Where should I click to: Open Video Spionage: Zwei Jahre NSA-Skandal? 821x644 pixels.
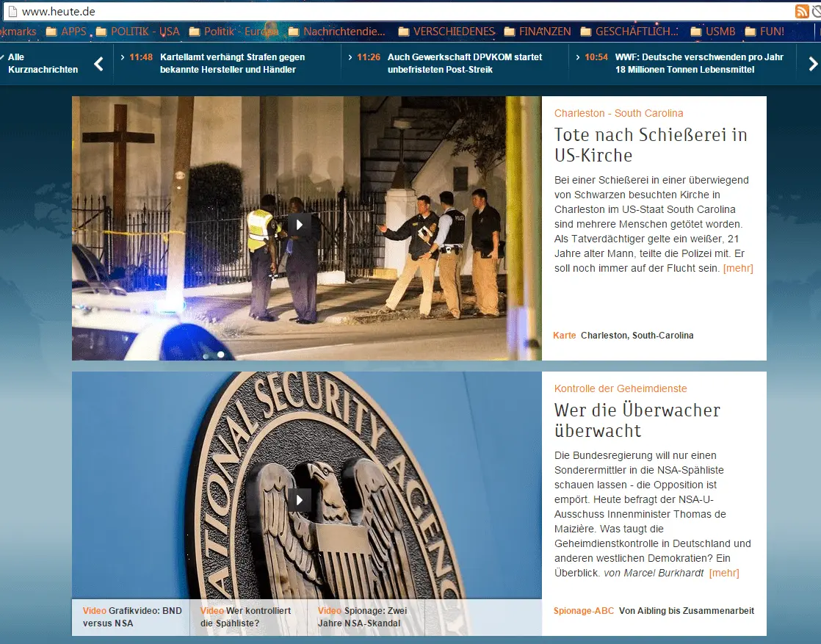362,617
